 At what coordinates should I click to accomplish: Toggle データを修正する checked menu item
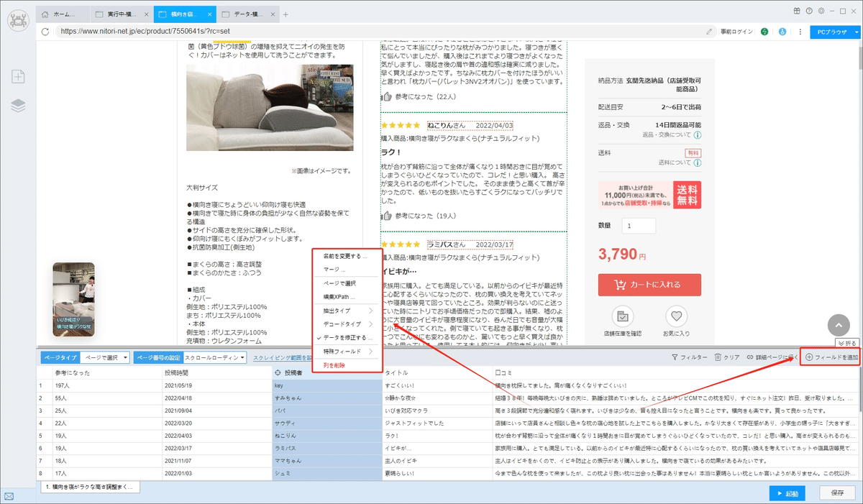tap(347, 337)
